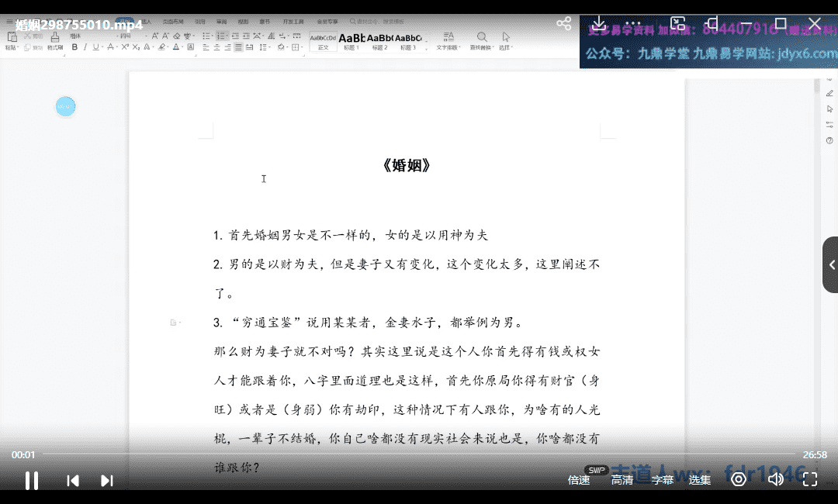Click the Bold B in the ribbon
The height and width of the screenshot is (504, 838).
[74, 47]
